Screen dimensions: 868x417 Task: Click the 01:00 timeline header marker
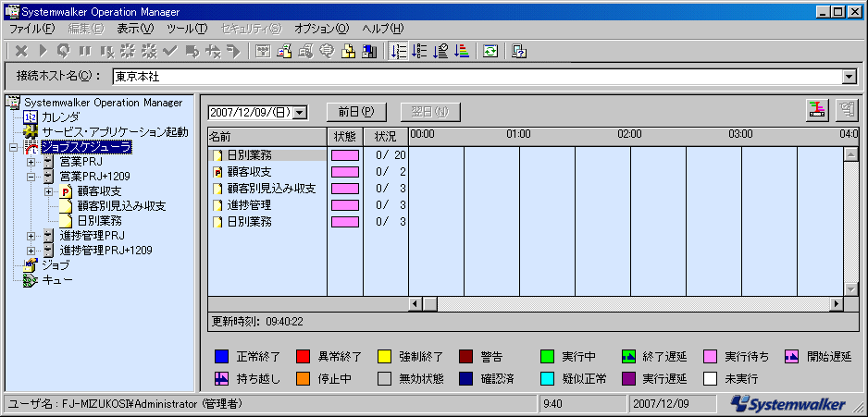(519, 134)
